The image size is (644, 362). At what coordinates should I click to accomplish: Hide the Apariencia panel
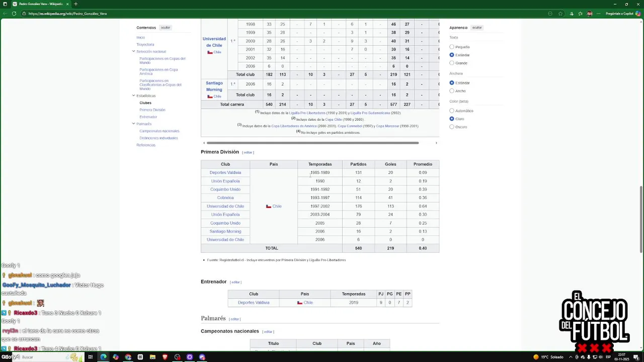click(x=477, y=28)
